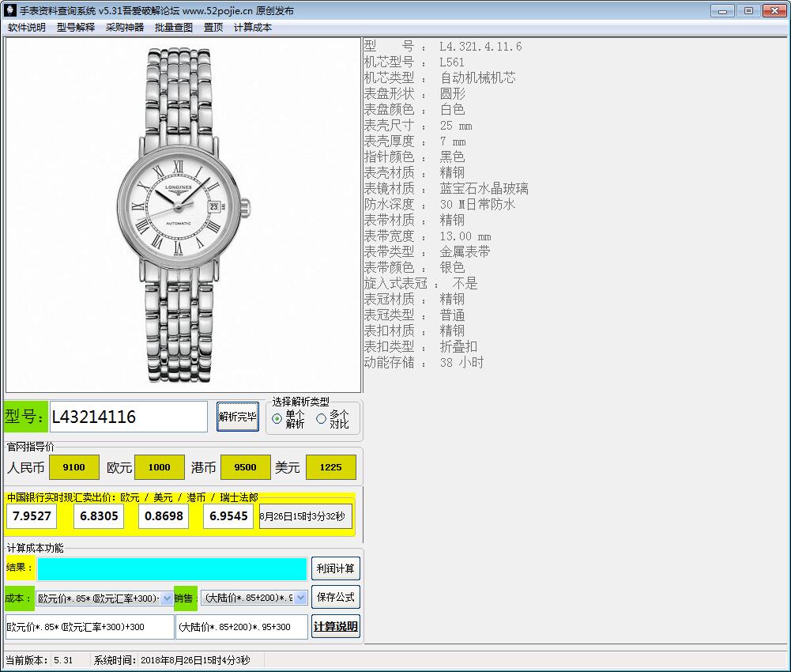791x672 pixels.
Task: Click the 型号 L4.321.4.11.6 line
Action: pyautogui.click(x=443, y=47)
